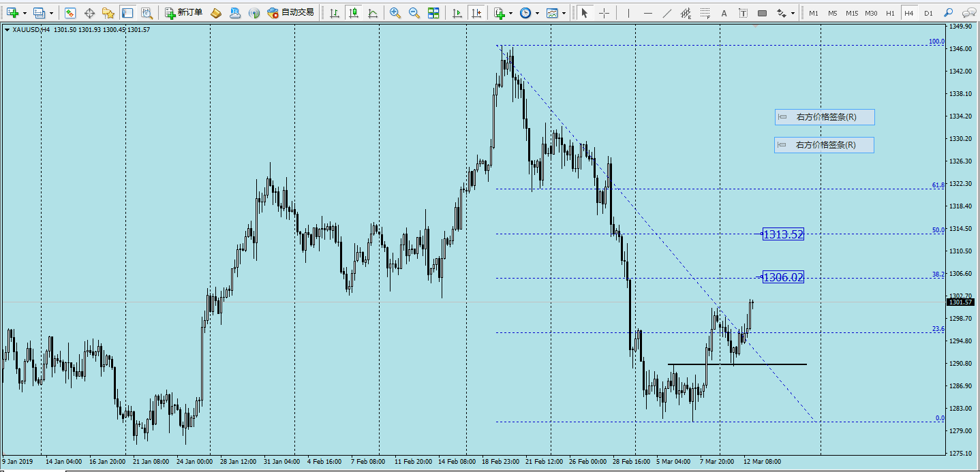
Task: Click the 61.8 Fibonacci level label
Action: tap(938, 185)
